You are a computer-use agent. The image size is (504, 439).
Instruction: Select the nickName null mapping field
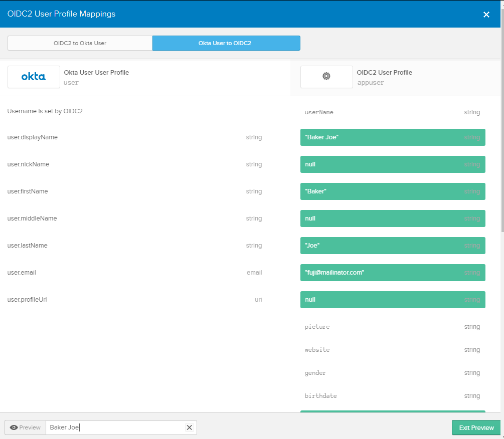[x=393, y=164]
